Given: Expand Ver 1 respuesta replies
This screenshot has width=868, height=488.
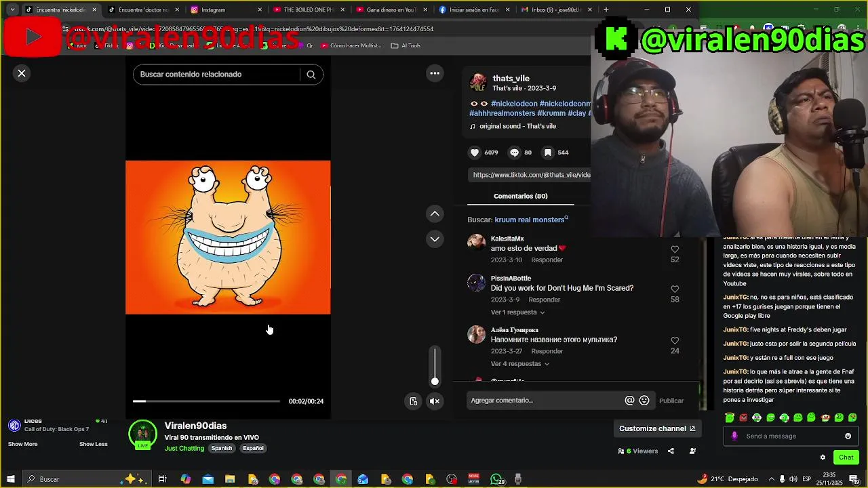Looking at the screenshot, I should coord(518,312).
